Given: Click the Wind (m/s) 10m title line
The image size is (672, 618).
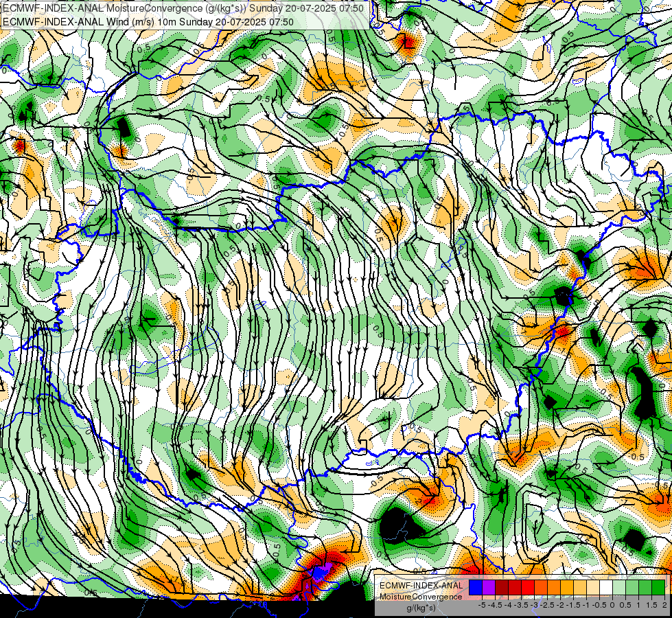Looking at the screenshot, I should coord(149,21).
